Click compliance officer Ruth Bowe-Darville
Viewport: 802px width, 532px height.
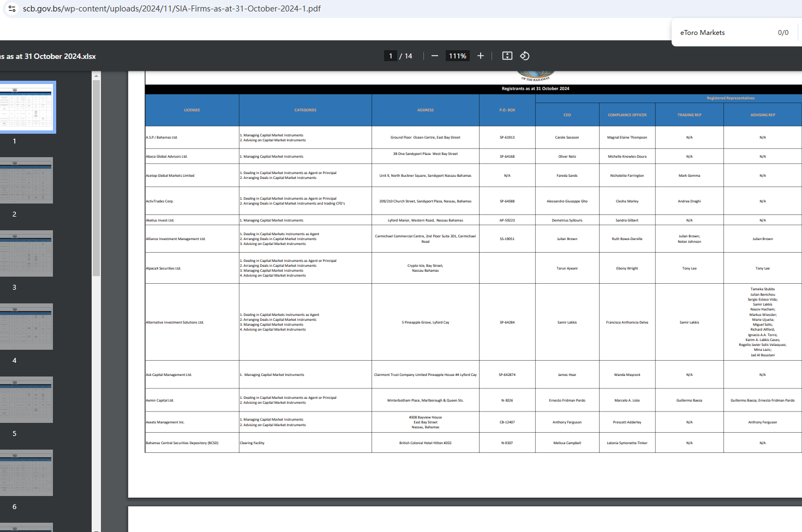tap(627, 239)
